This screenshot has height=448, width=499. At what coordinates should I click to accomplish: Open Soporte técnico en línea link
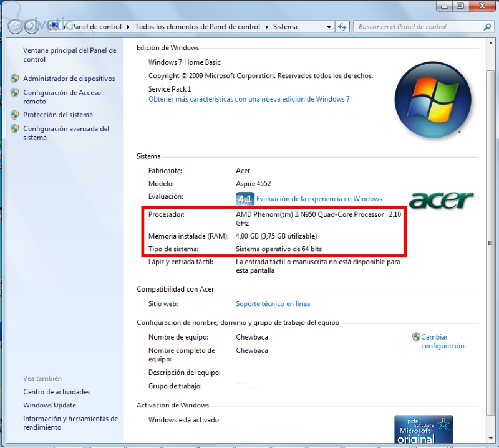pos(273,304)
